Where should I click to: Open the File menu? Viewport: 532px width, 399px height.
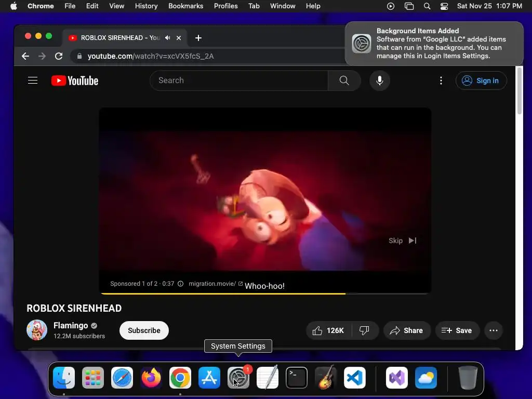click(x=70, y=6)
